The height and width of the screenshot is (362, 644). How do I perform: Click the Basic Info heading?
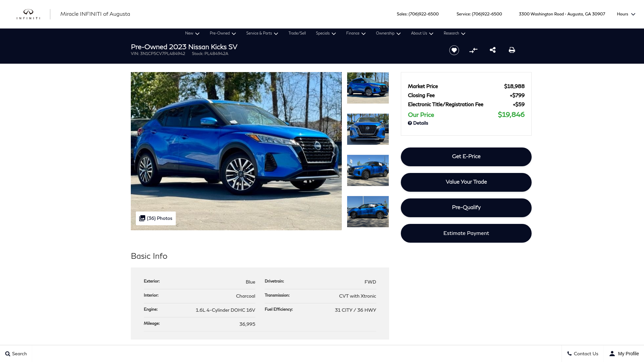149,256
